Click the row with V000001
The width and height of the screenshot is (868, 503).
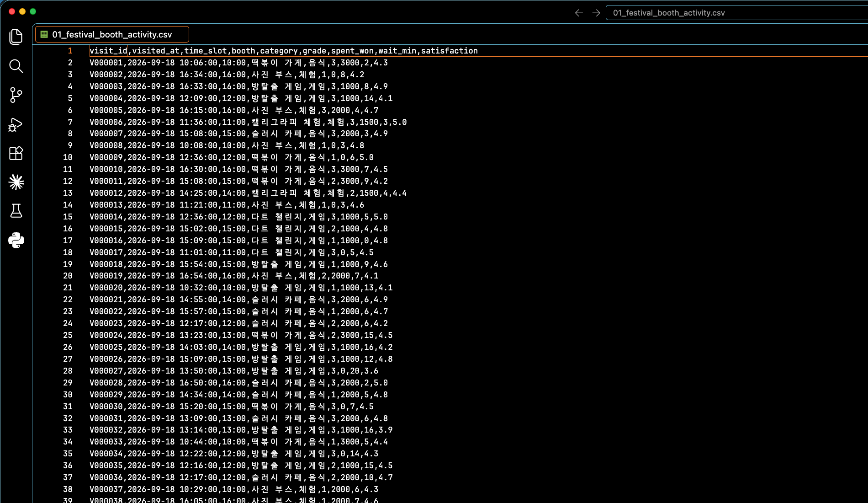click(x=238, y=63)
